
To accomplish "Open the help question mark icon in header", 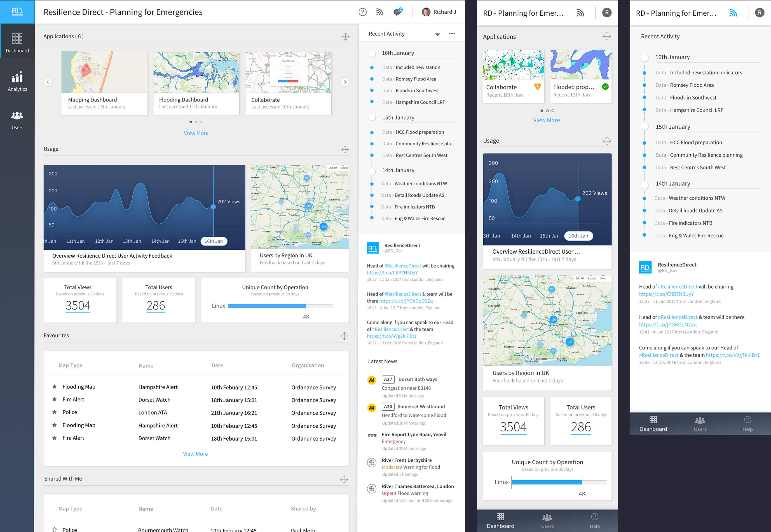I will pyautogui.click(x=362, y=12).
